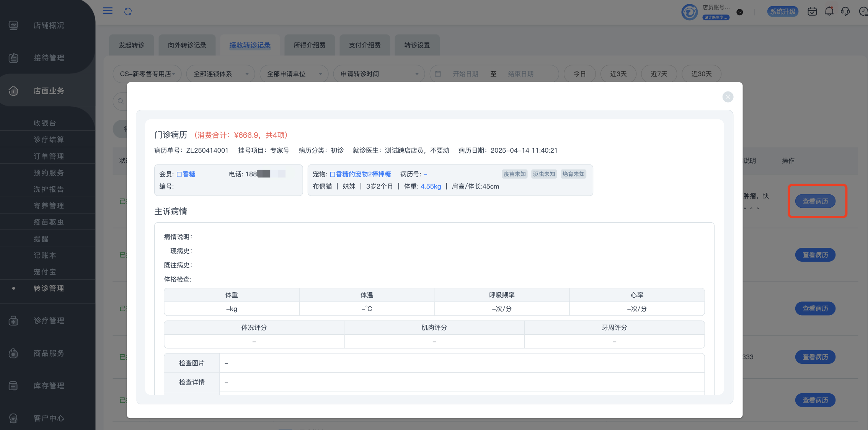The height and width of the screenshot is (430, 868).
Task: Open the 申请转诊时间 dropdown
Action: pos(379,74)
